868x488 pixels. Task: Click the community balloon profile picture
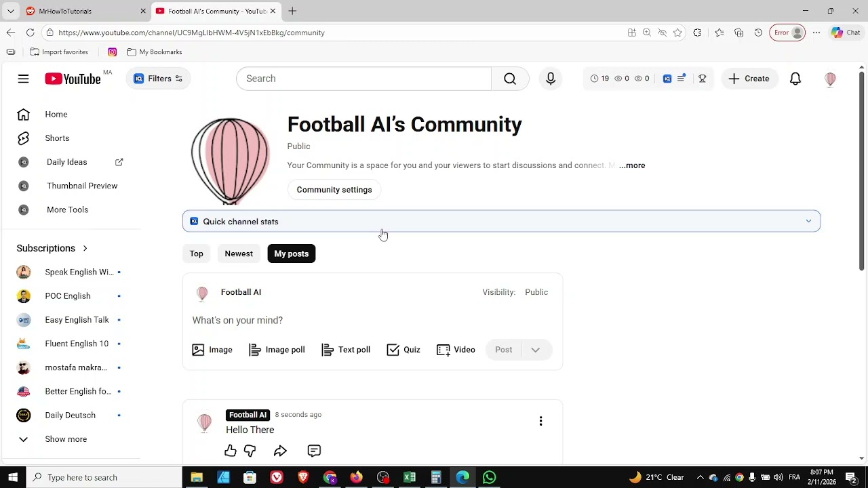[x=230, y=161]
